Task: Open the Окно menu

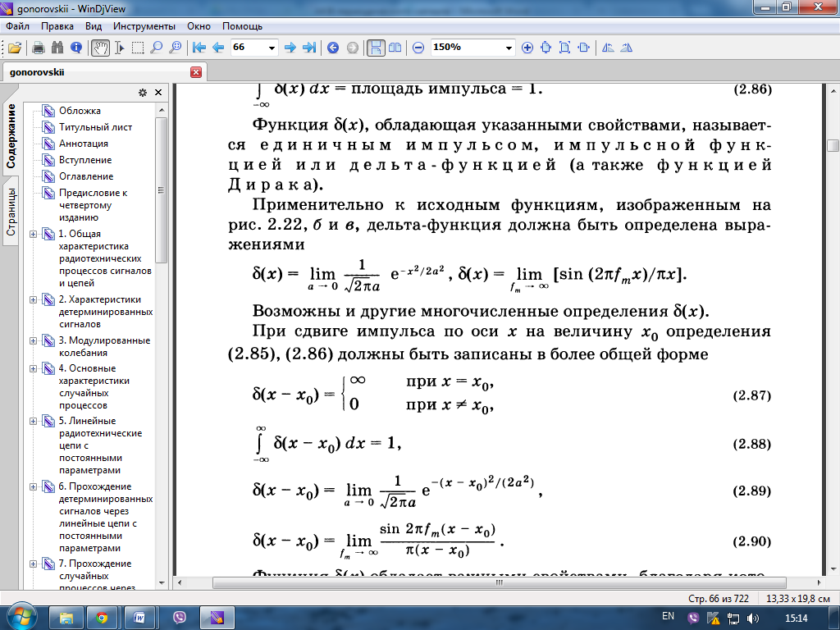Action: tap(199, 26)
